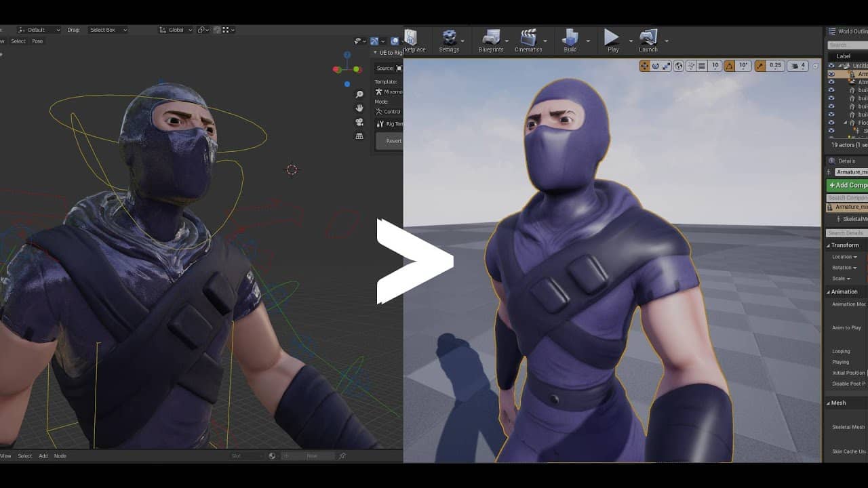Image resolution: width=868 pixels, height=488 pixels.
Task: Open the Pose menu in Blender header
Action: [37, 41]
